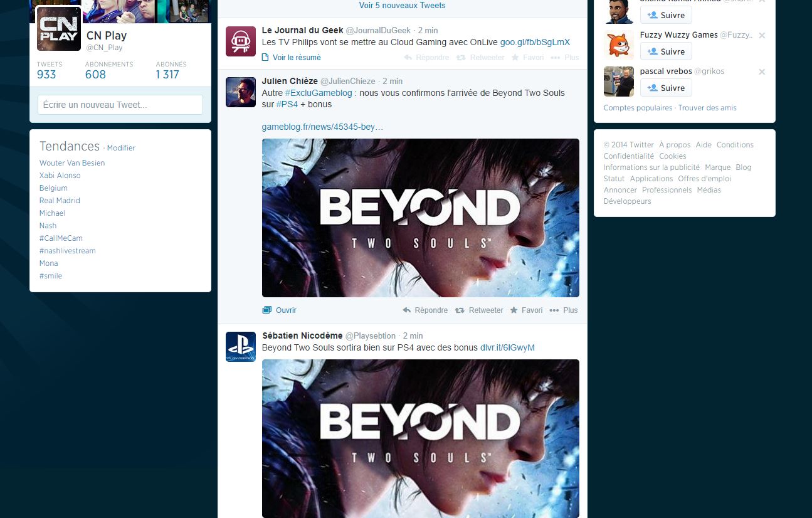This screenshot has width=812, height=518.
Task: Open Julien Chièze name link
Action: click(290, 82)
